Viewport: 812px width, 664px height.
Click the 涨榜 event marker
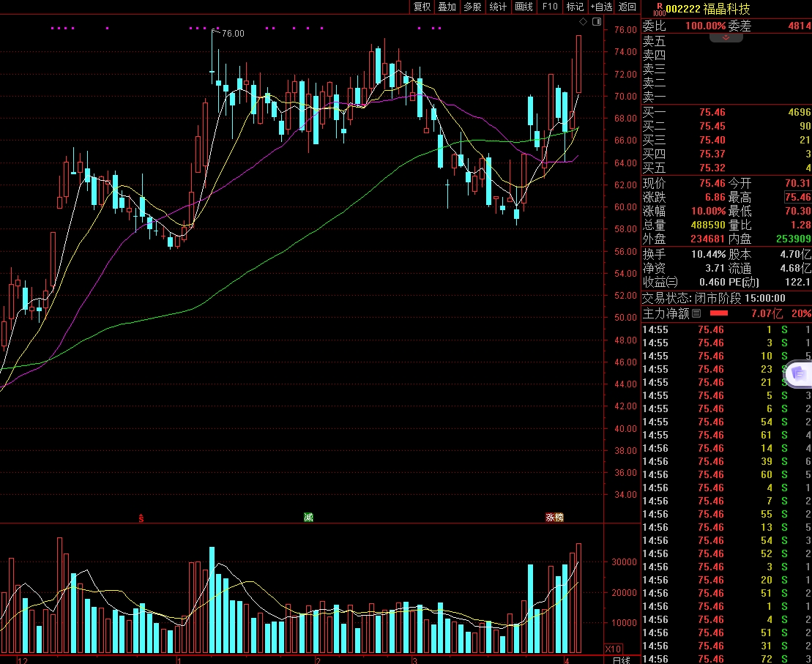tap(554, 518)
